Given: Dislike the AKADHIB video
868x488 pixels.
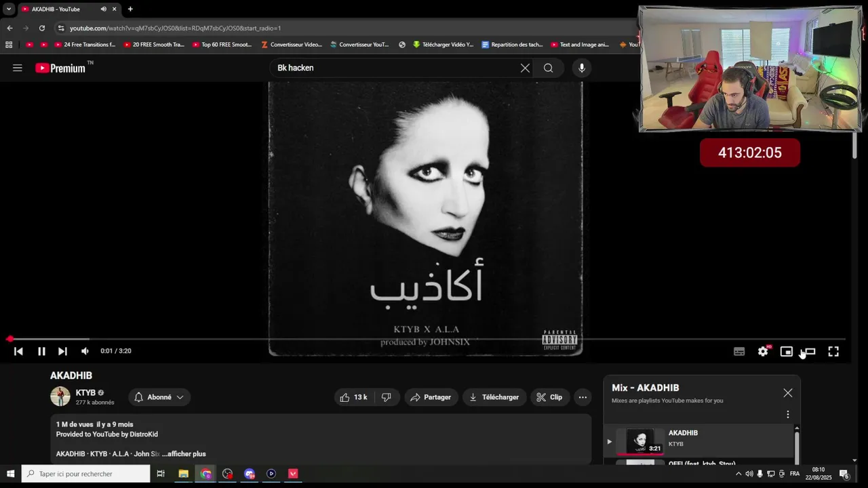Looking at the screenshot, I should 387,397.
